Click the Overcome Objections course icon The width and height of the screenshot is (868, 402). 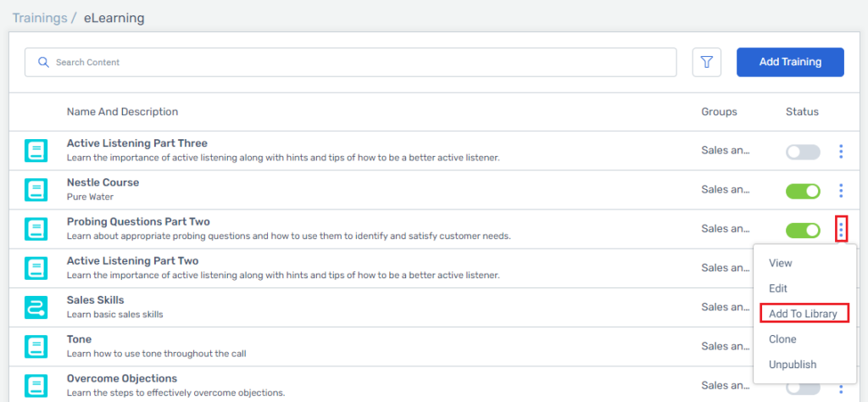pyautogui.click(x=36, y=386)
